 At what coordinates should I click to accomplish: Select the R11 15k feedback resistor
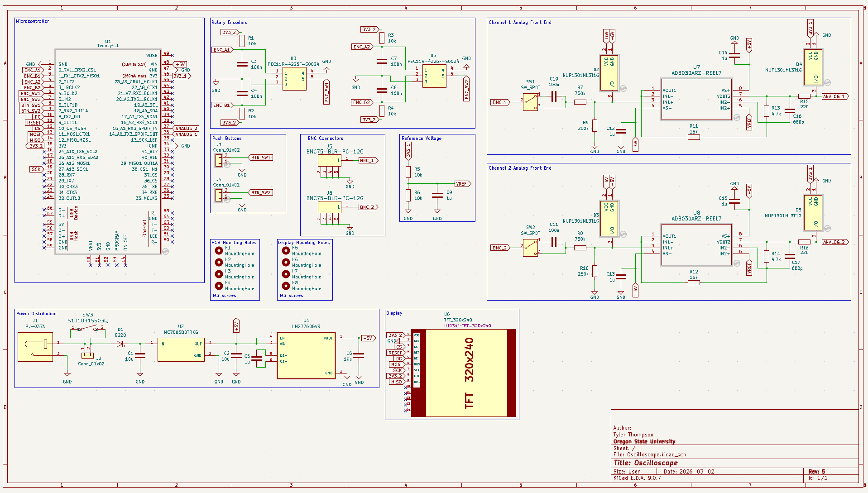pos(694,137)
